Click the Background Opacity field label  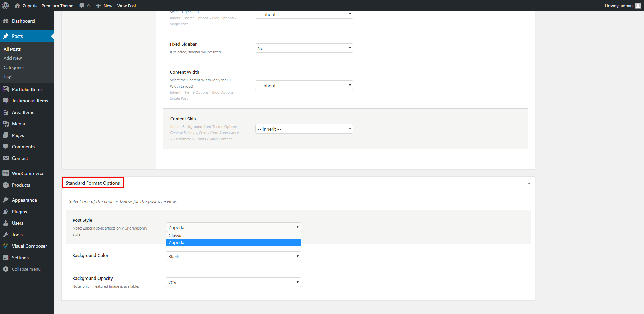[93, 278]
